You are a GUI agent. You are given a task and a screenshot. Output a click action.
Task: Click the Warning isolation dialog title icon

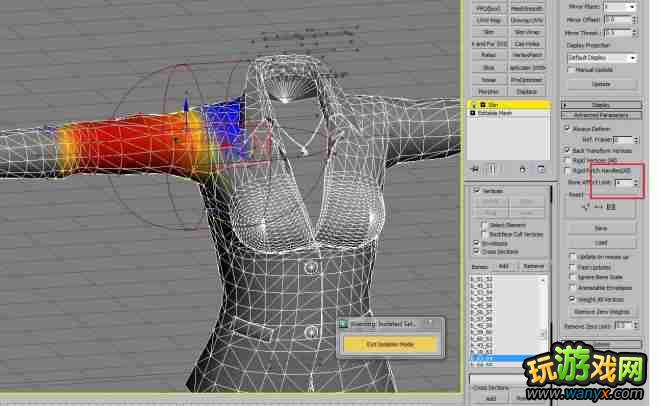(x=343, y=324)
